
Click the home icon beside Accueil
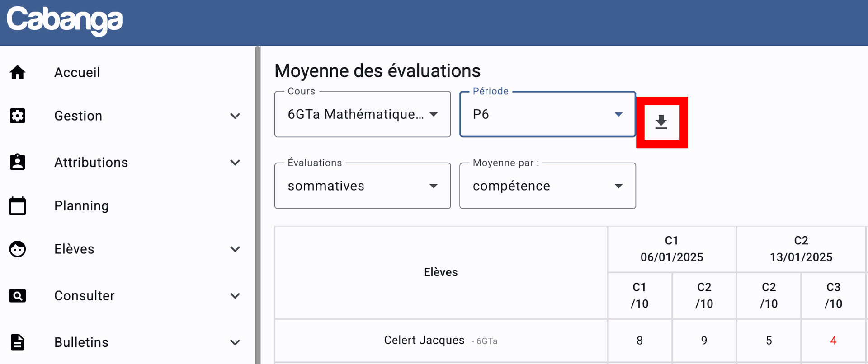18,72
